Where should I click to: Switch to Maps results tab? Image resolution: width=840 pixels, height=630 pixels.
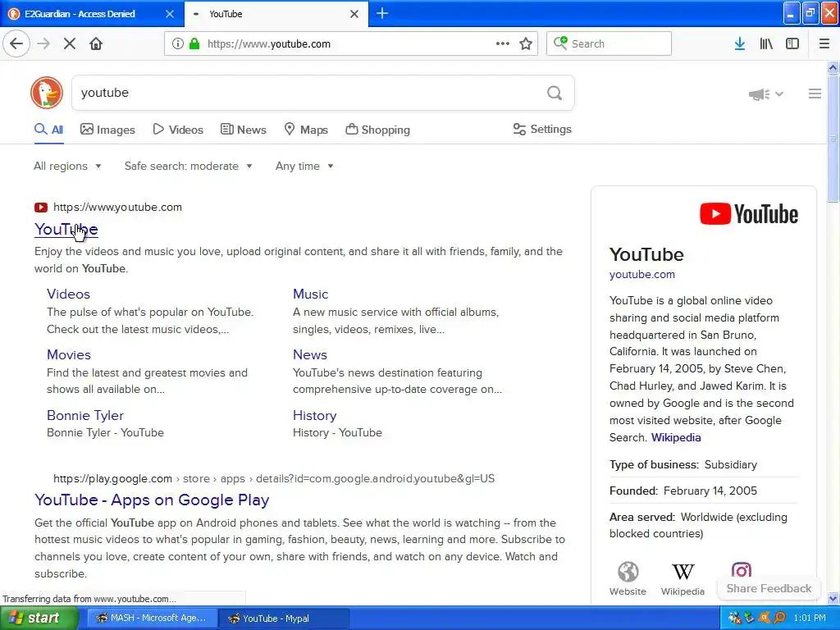tap(306, 130)
